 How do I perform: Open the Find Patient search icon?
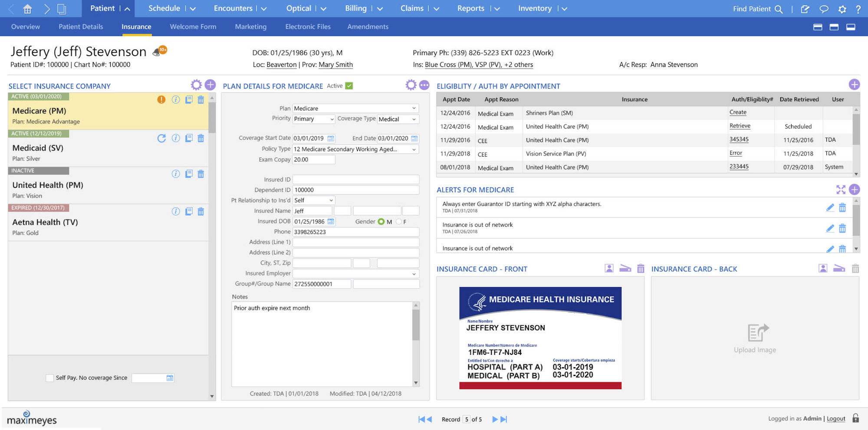tap(779, 9)
